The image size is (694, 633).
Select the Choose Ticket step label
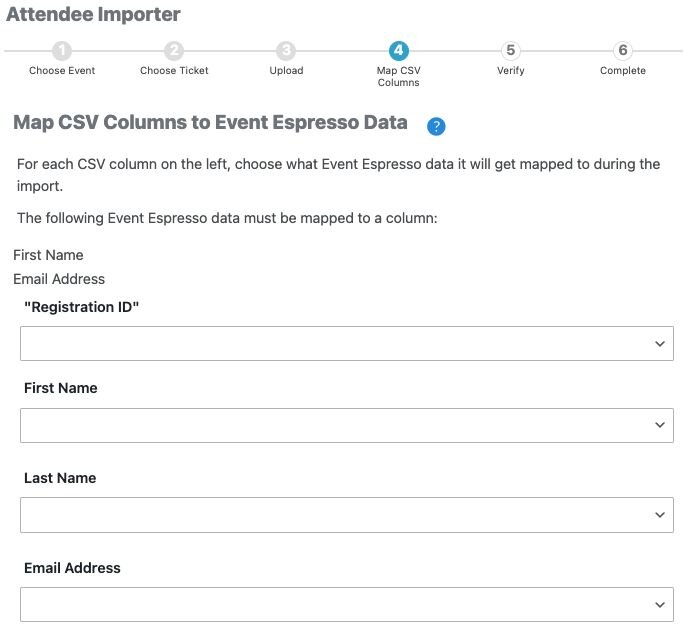coord(174,71)
